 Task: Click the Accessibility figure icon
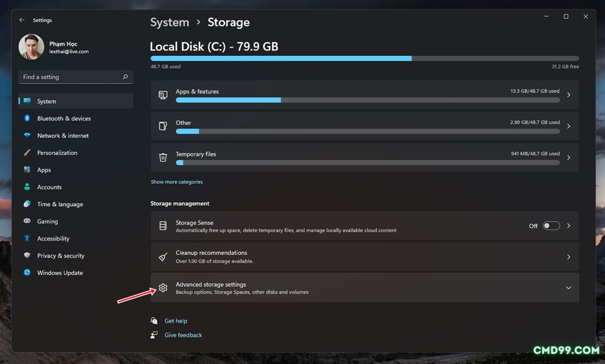coord(27,238)
